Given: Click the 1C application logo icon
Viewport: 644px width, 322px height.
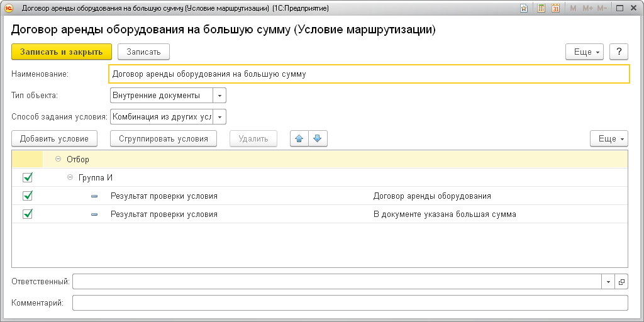Looking at the screenshot, I should point(9,8).
